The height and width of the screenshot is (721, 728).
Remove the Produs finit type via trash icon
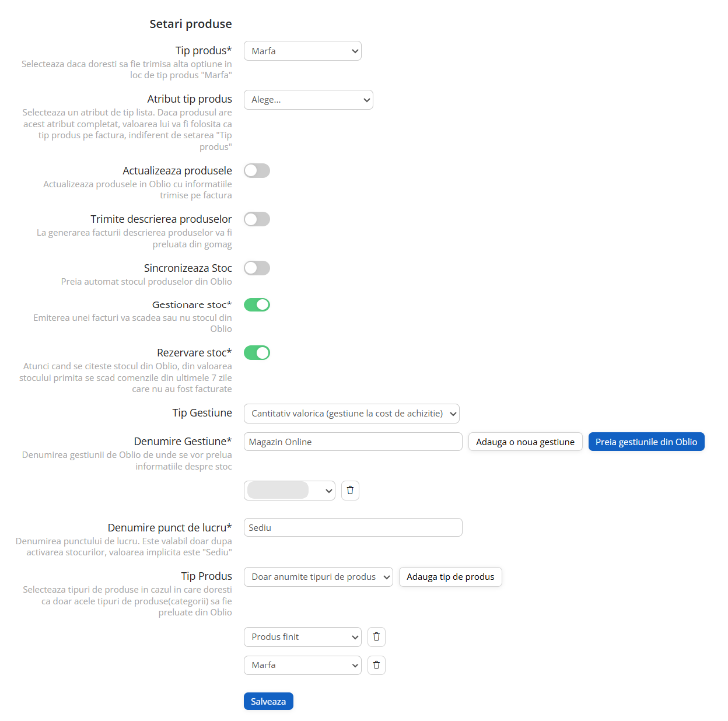coord(376,637)
